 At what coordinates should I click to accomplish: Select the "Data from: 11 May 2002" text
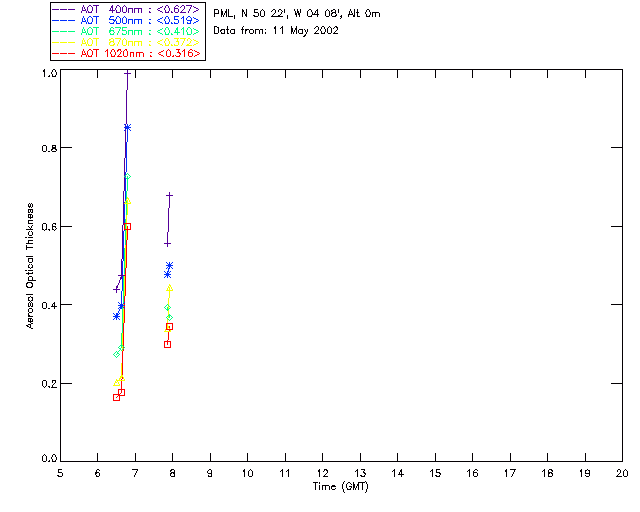[x=276, y=30]
